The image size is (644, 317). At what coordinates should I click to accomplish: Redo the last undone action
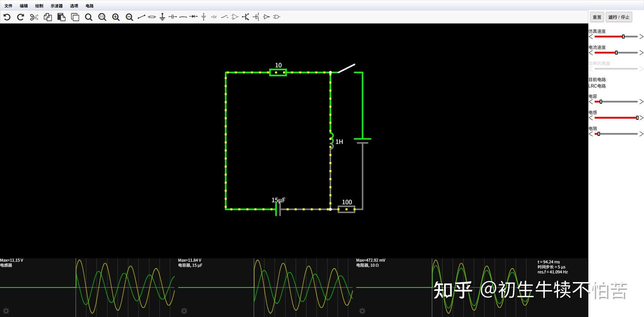tap(21, 17)
